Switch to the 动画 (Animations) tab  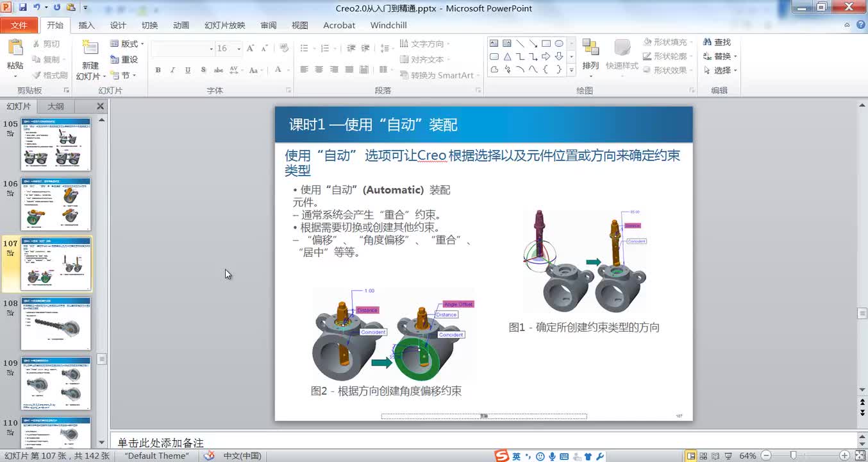(181, 25)
